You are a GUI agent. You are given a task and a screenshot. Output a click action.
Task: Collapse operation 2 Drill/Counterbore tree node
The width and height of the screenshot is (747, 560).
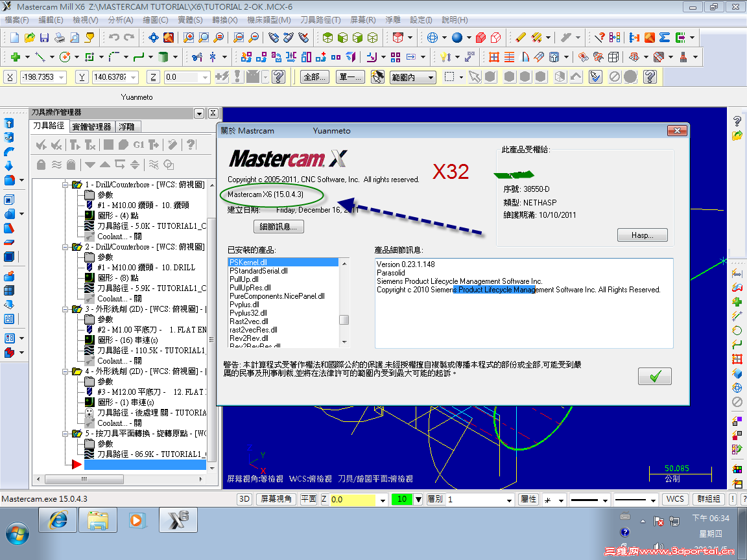click(65, 247)
